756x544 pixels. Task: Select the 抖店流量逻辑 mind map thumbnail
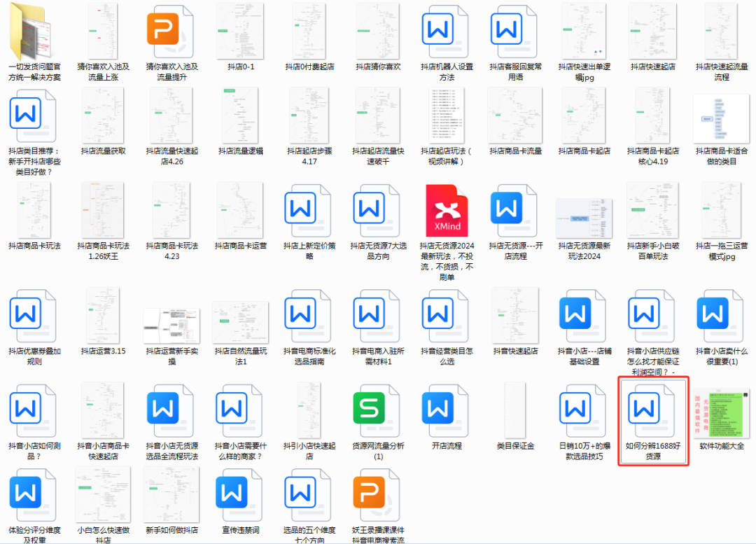(x=240, y=116)
